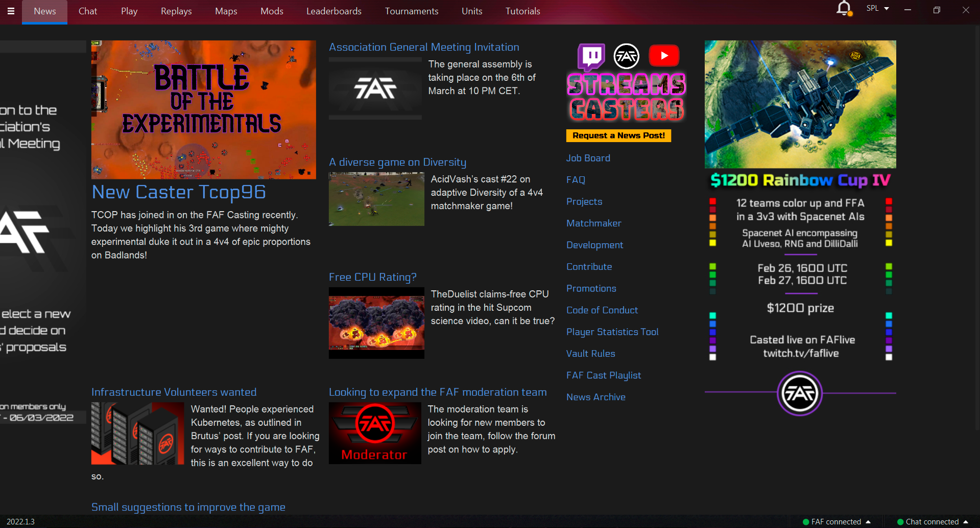Viewport: 980px width, 528px height.
Task: Click the vertical scrollbar of news page
Action: coord(977,227)
